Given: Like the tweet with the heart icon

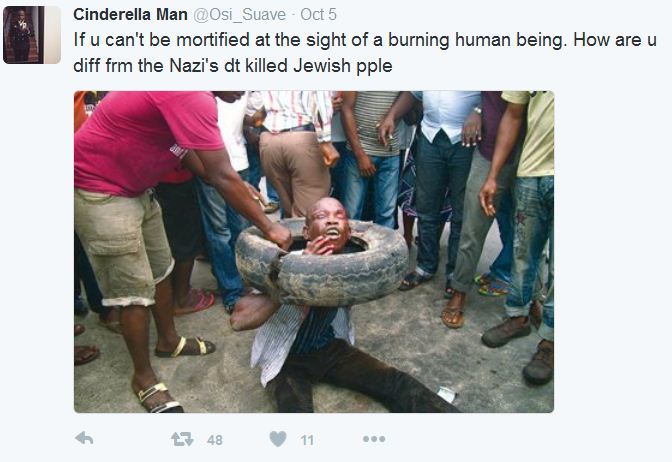Looking at the screenshot, I should click(278, 439).
